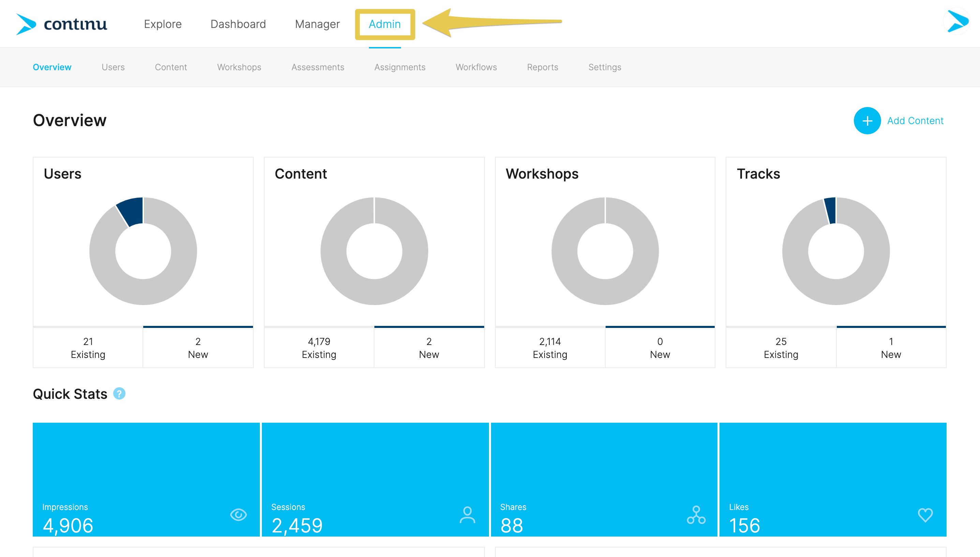Click the Content donut chart
Viewport: 980px width, 557px height.
[374, 251]
